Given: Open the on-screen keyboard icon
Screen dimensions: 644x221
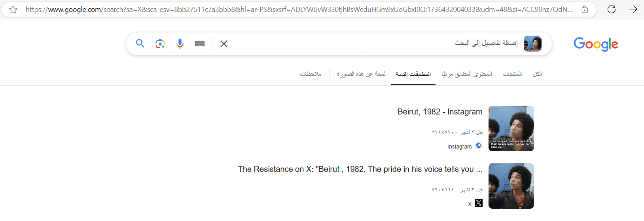Looking at the screenshot, I should tap(200, 44).
